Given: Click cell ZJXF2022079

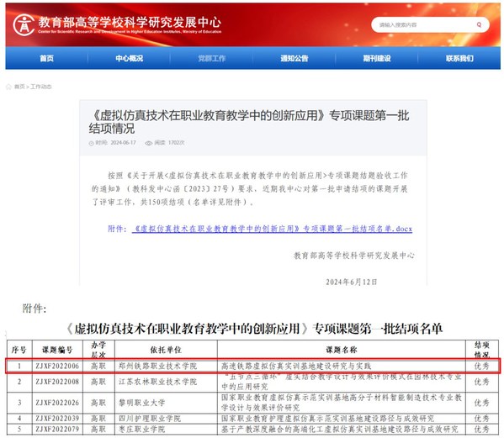Looking at the screenshot, I should pos(57,429).
